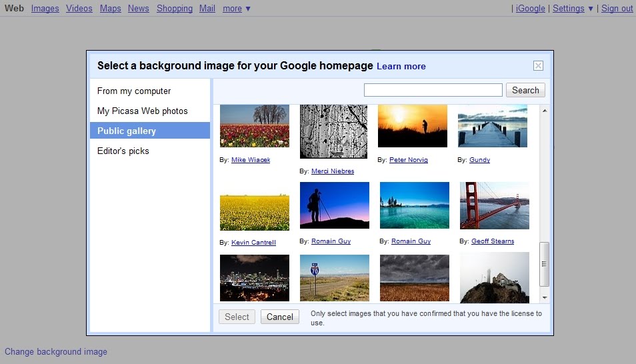Cancel the background image selection
Image resolution: width=636 pixels, height=364 pixels.
pos(280,317)
